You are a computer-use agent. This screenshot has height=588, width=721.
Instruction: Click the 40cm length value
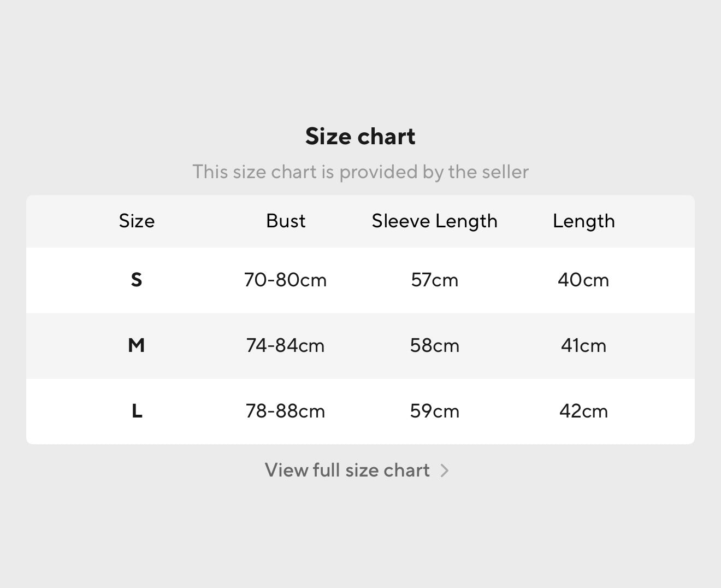tap(584, 280)
